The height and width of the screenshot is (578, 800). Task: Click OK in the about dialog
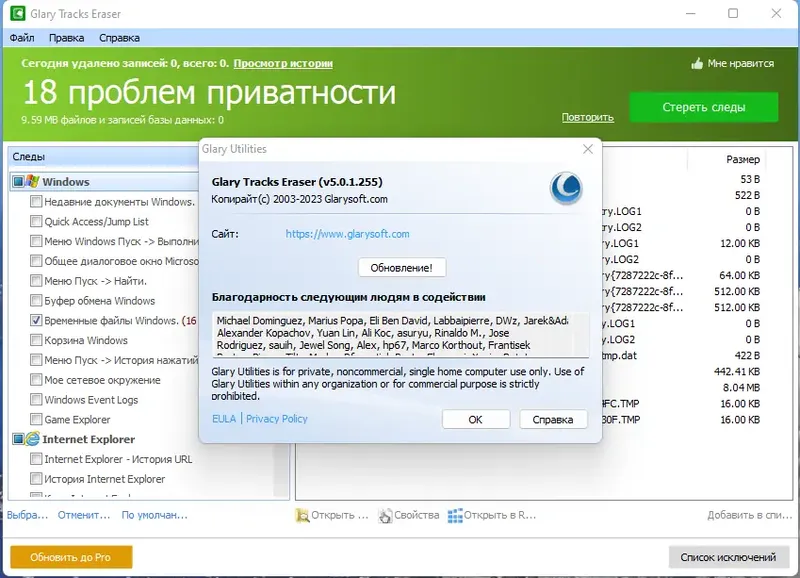[476, 419]
